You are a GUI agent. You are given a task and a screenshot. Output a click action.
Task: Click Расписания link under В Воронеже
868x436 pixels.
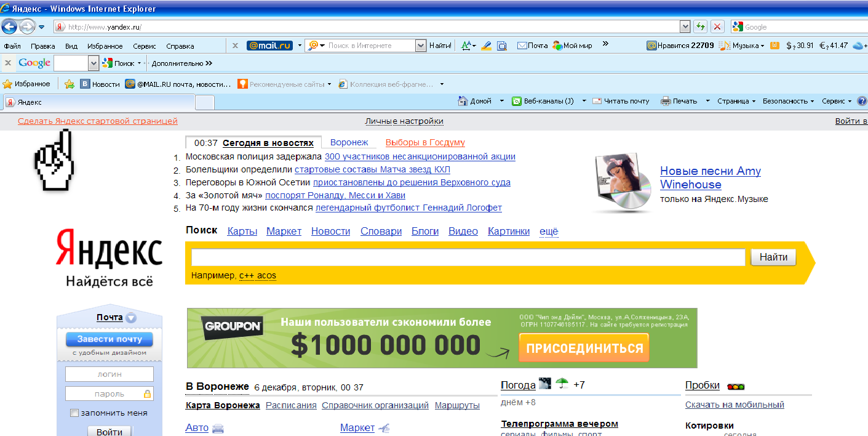point(291,405)
